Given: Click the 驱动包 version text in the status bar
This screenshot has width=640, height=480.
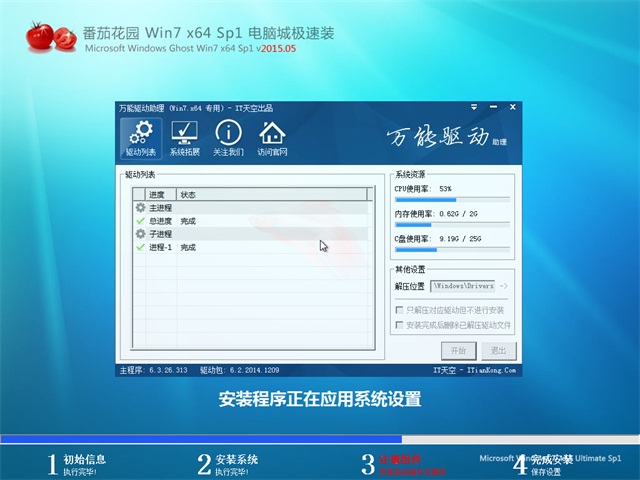Looking at the screenshot, I should point(239,370).
